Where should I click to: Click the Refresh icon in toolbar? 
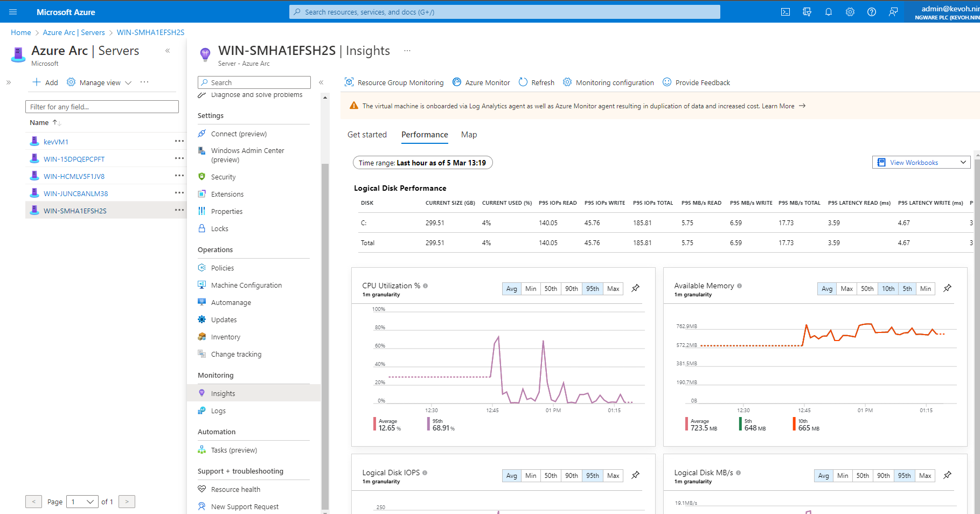tap(523, 82)
